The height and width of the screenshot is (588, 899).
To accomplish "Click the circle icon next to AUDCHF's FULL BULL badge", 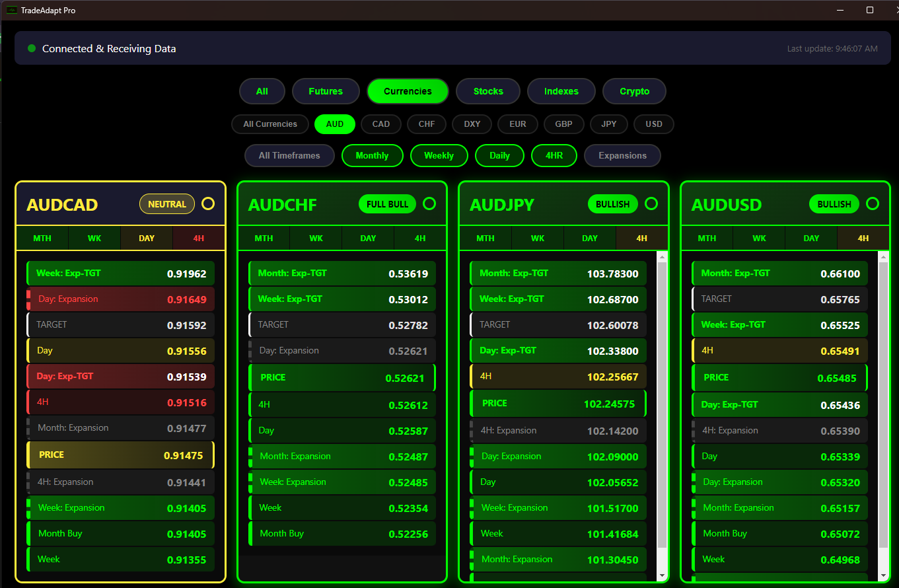I will [429, 204].
